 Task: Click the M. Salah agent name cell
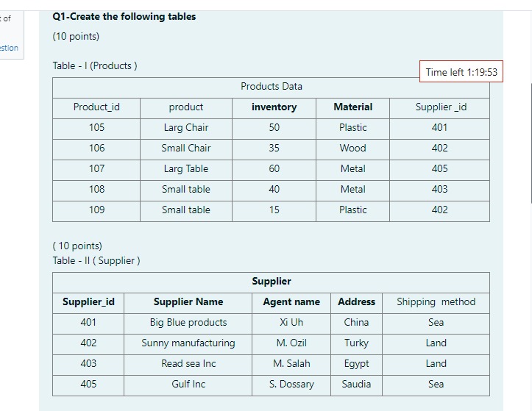pos(291,364)
